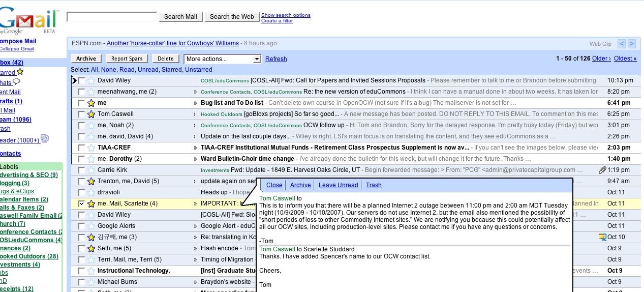
Task: Star the meenahwang eduCommons email
Action: [x=91, y=92]
